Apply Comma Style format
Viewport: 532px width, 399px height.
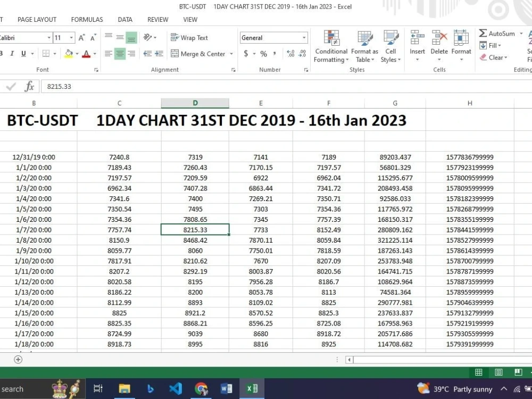(x=274, y=54)
